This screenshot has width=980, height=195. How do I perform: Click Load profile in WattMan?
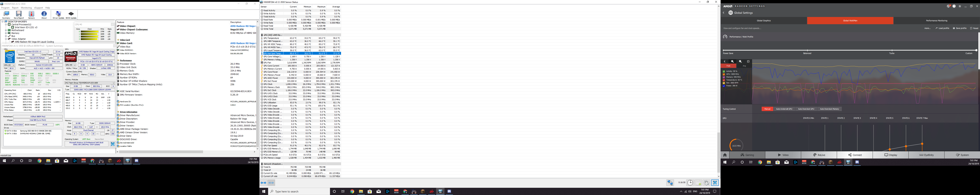tap(942, 28)
